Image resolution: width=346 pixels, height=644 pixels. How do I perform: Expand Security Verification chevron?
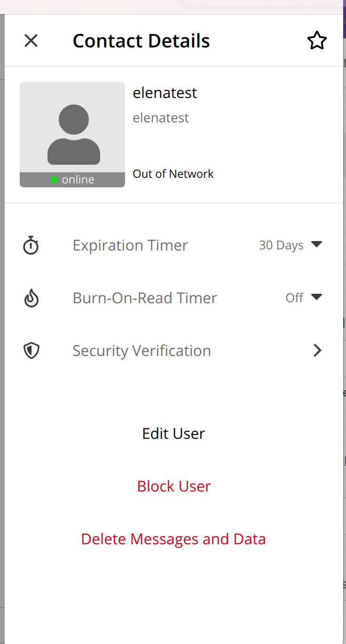click(318, 350)
